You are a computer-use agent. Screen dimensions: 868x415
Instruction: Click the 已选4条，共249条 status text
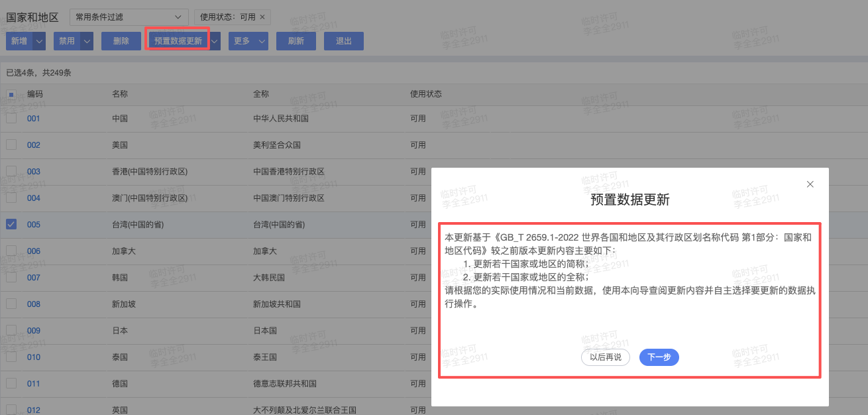pos(38,73)
